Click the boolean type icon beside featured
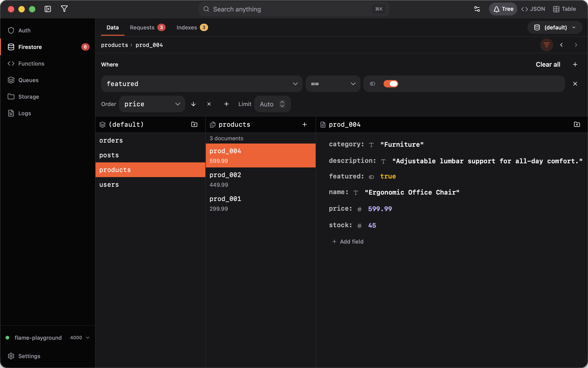Screen dimensions: 588x368 pyautogui.click(x=371, y=177)
